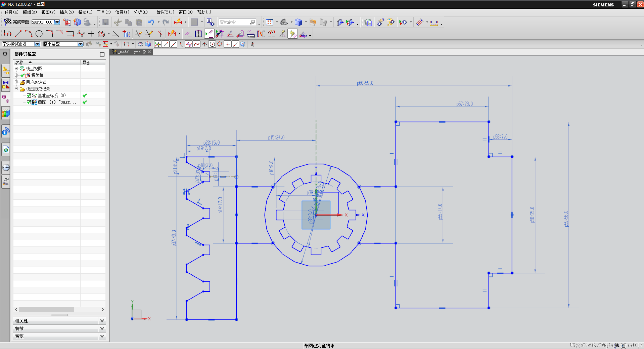Open the Edit Object Display icon
This screenshot has height=349, width=644.
(x=380, y=22)
